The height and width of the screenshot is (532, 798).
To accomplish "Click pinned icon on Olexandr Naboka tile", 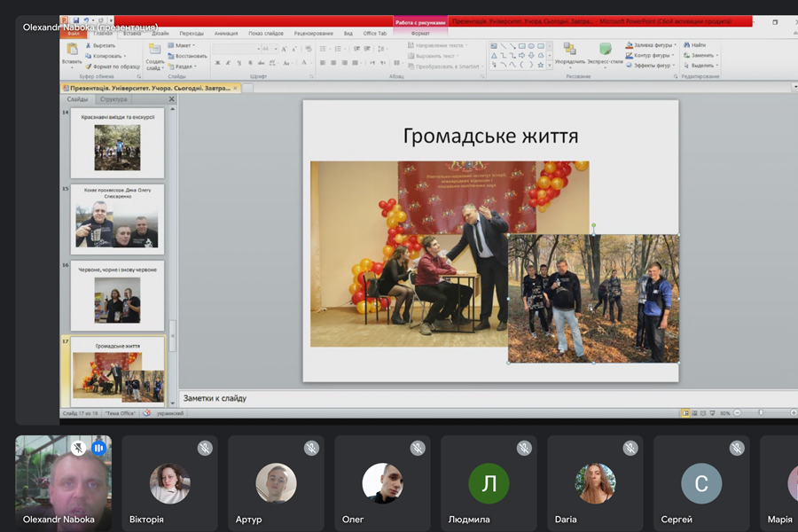I will [x=78, y=449].
